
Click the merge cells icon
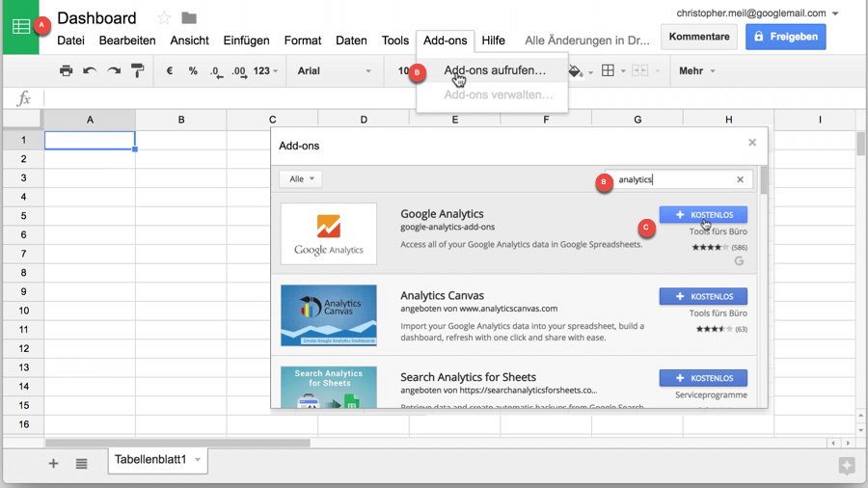click(x=640, y=70)
